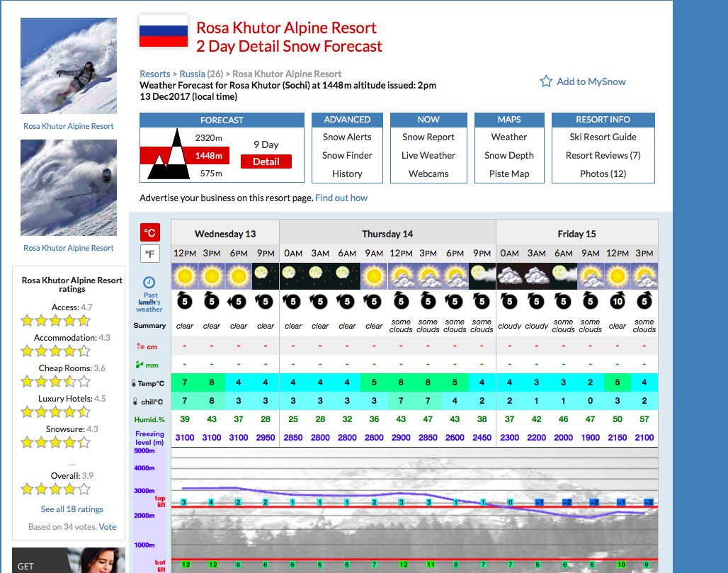Open Photos (12)
This screenshot has height=573, width=728.
[x=603, y=174]
